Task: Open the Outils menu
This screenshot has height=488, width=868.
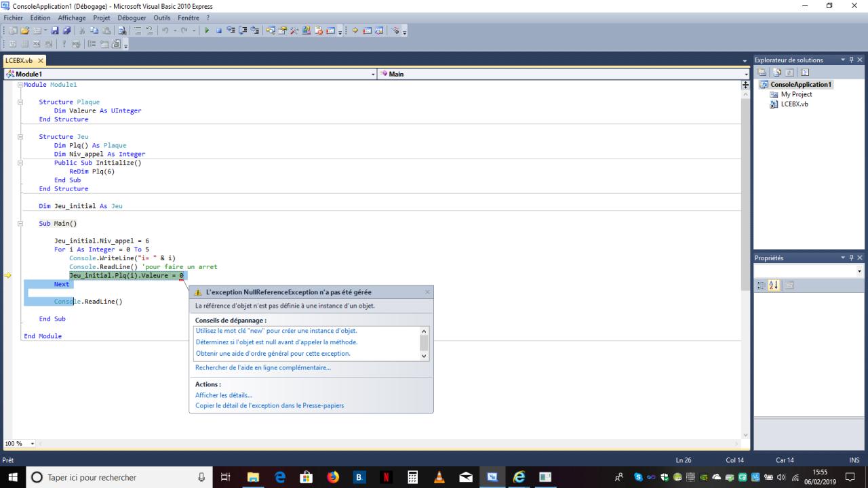Action: pyautogui.click(x=162, y=18)
